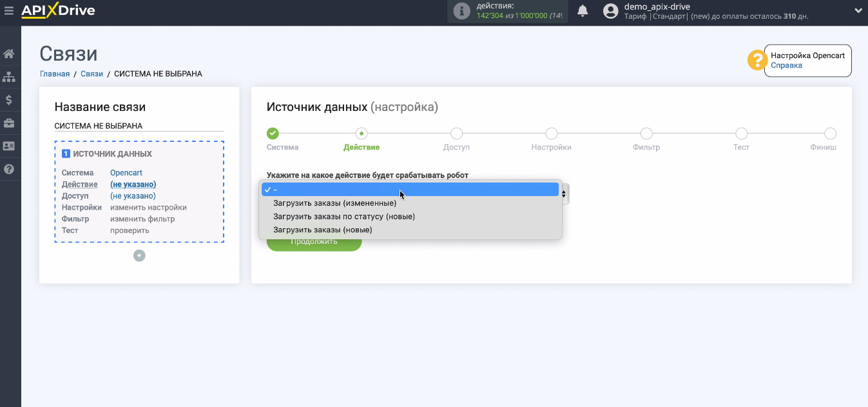Open the 'Справка' help link
This screenshot has width=868, height=407.
(x=786, y=65)
